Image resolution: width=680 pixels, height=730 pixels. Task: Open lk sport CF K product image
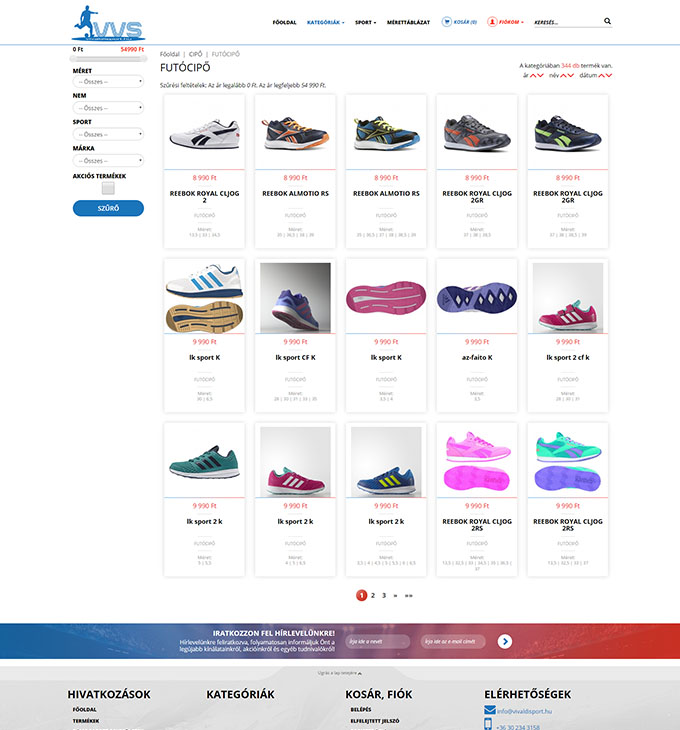click(295, 297)
